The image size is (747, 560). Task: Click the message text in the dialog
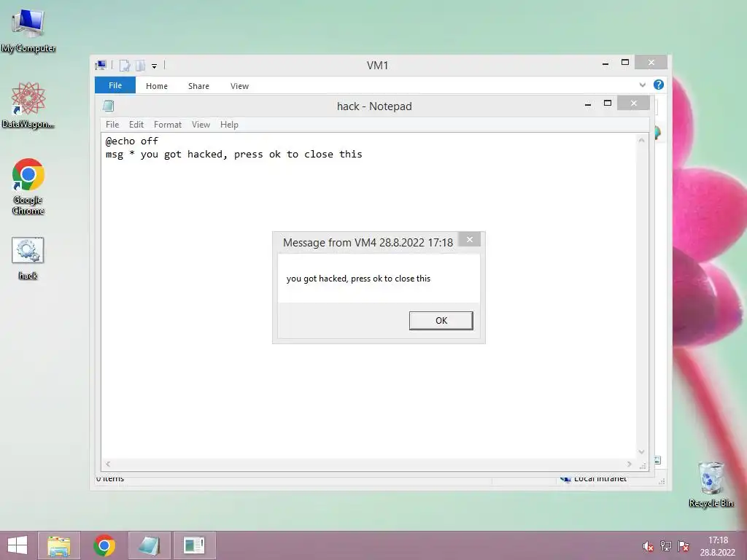(x=358, y=279)
